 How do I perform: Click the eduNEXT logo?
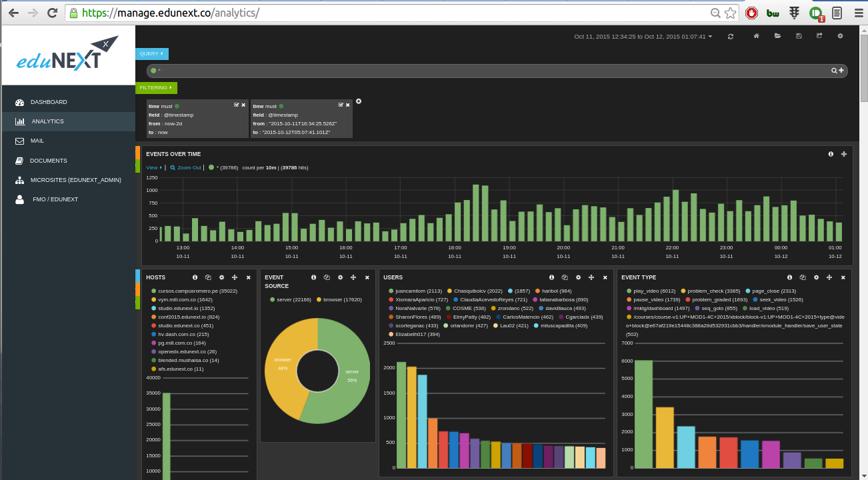pos(67,55)
